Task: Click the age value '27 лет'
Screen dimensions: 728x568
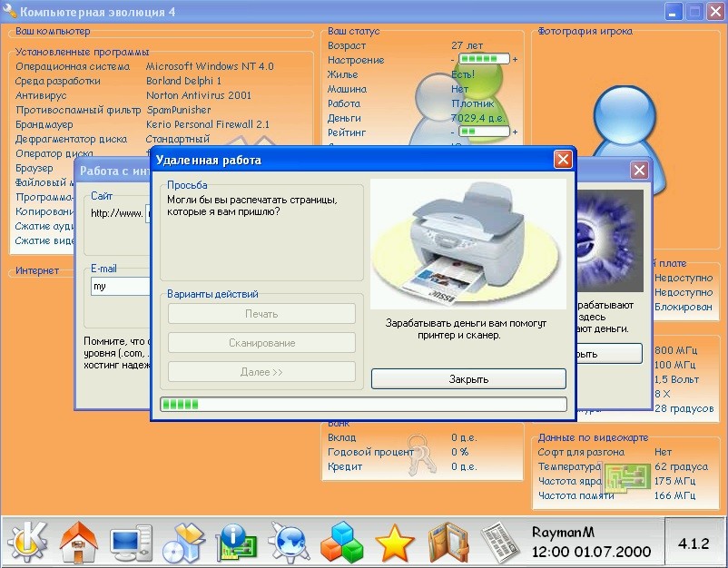Action: [467, 45]
